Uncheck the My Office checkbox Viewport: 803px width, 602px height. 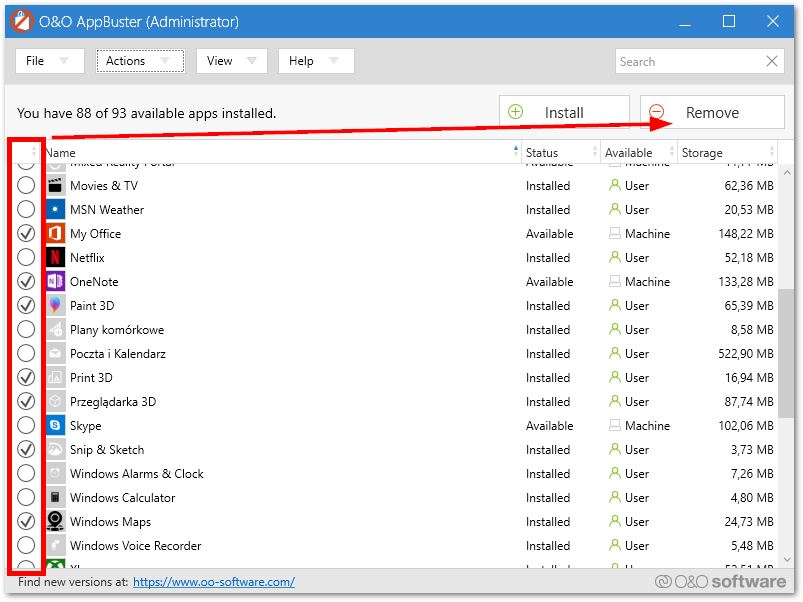click(26, 233)
